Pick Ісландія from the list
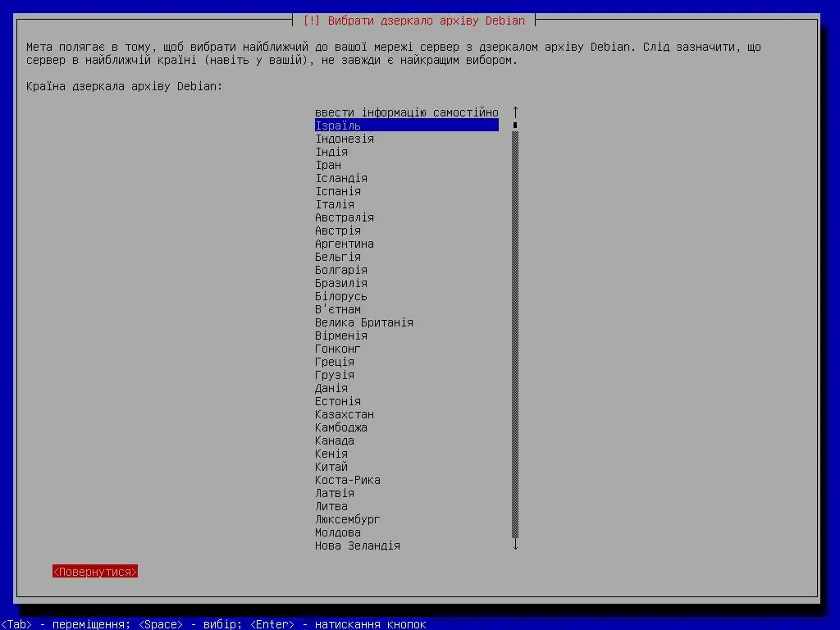This screenshot has height=630, width=840. [x=407, y=178]
